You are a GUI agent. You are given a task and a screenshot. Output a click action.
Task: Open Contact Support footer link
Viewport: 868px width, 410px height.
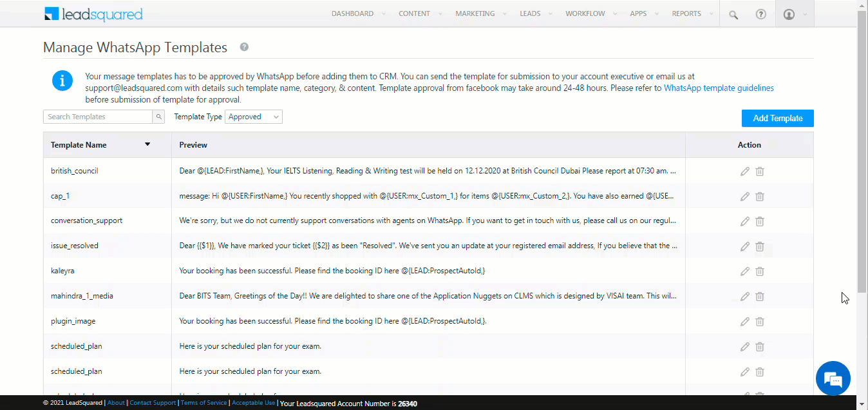tap(153, 403)
